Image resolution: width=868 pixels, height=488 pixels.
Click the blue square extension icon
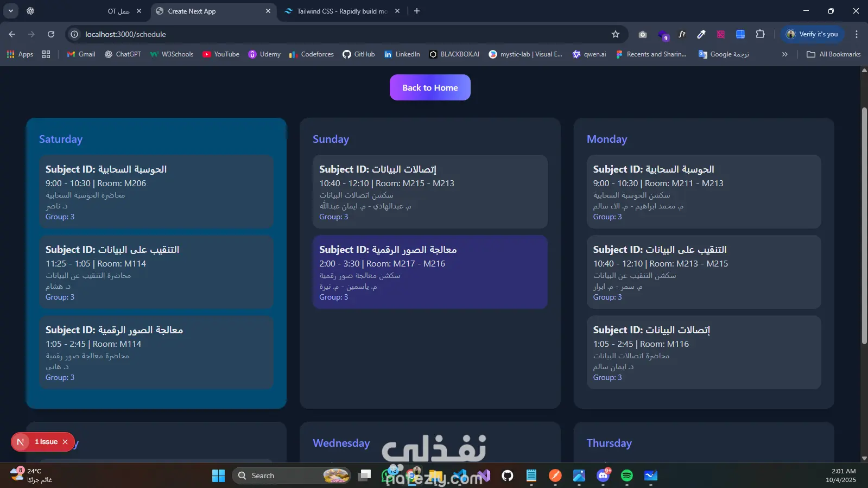740,34
